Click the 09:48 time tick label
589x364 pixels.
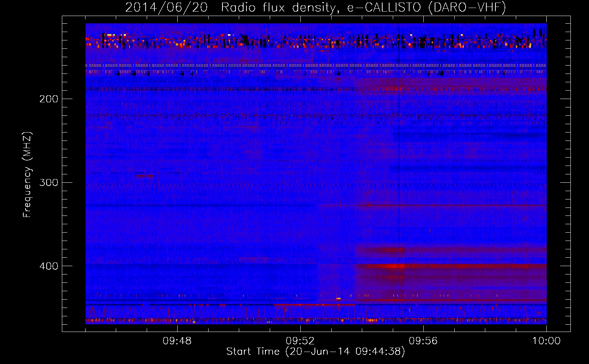pyautogui.click(x=177, y=341)
